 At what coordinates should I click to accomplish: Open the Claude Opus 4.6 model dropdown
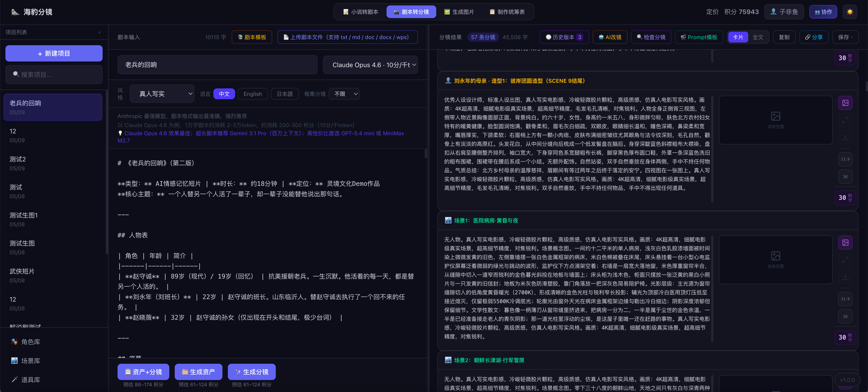(370, 65)
